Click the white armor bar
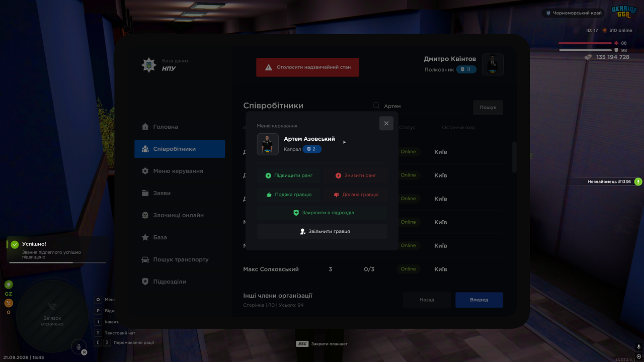The image size is (644, 362). pyautogui.click(x=585, y=50)
